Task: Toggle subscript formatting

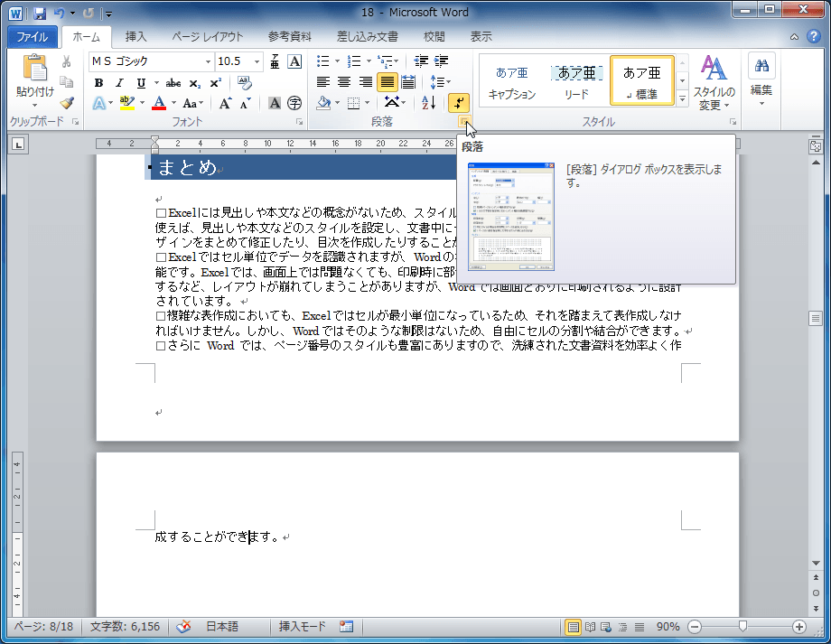Action: pyautogui.click(x=194, y=83)
